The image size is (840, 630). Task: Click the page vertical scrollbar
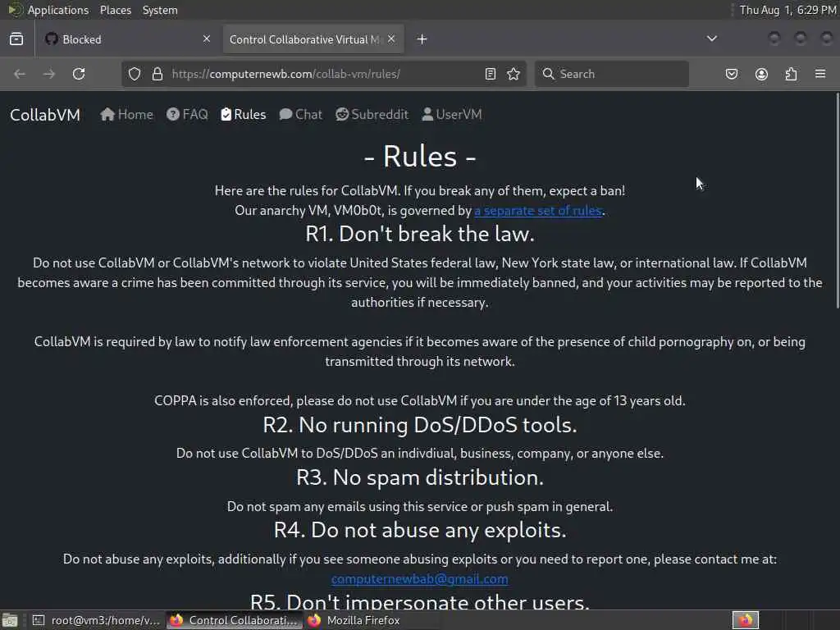coord(837,201)
